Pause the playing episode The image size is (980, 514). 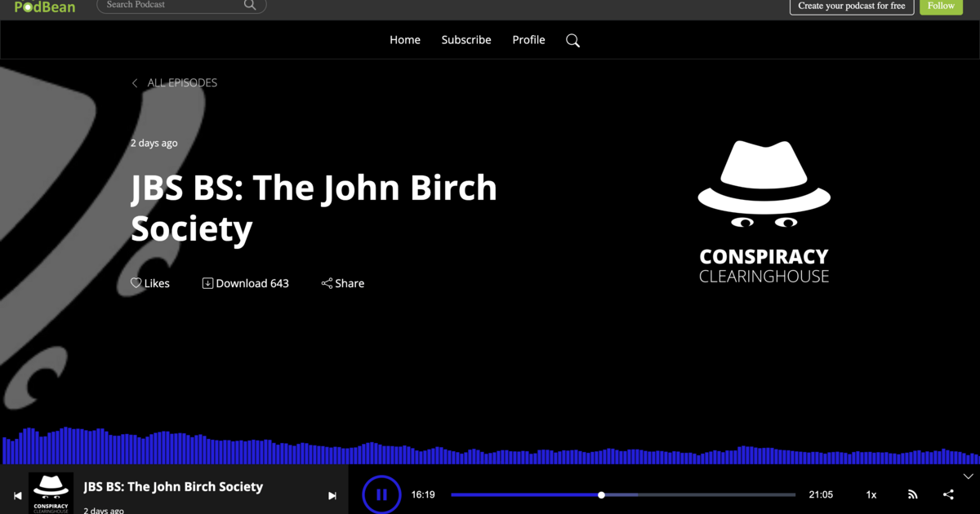[381, 494]
